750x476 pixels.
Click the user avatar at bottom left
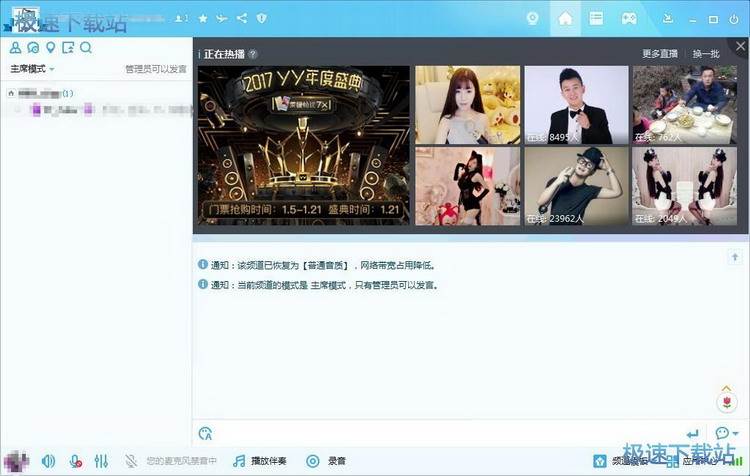(16, 461)
